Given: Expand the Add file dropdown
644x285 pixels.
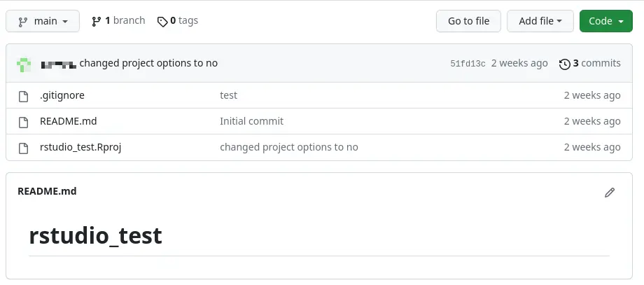Looking at the screenshot, I should coord(540,21).
